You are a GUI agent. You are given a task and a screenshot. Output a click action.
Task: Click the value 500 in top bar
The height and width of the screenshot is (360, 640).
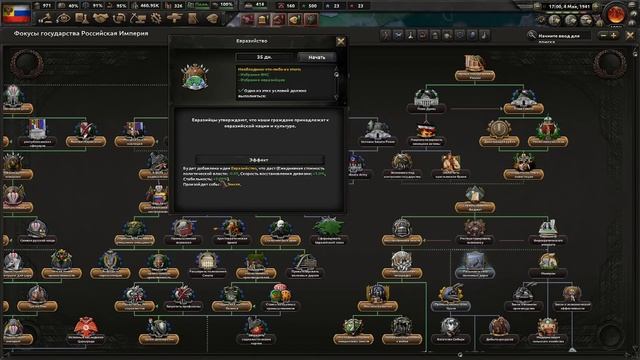coord(312,6)
